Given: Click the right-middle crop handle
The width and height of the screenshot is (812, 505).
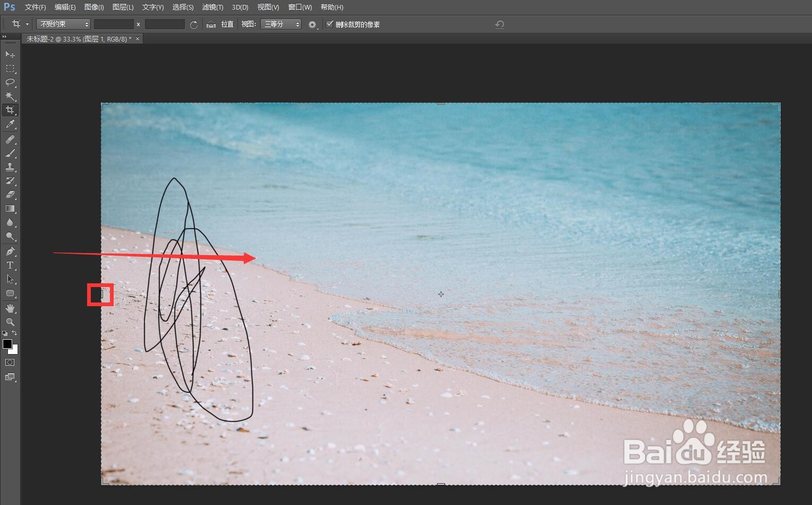Looking at the screenshot, I should [x=780, y=294].
